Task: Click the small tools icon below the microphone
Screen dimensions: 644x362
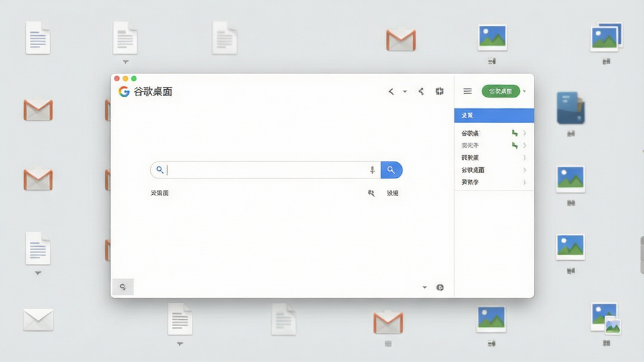Action: tap(371, 193)
